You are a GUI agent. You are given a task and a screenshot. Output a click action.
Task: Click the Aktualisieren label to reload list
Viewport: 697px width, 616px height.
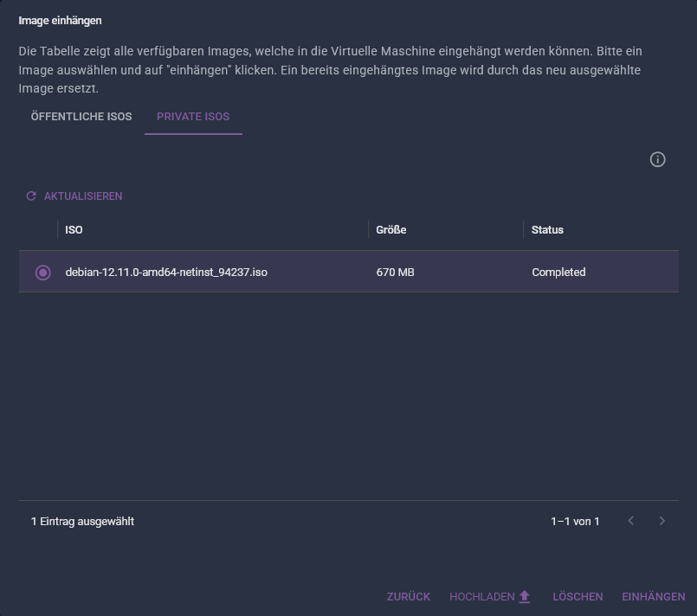pyautogui.click(x=83, y=196)
